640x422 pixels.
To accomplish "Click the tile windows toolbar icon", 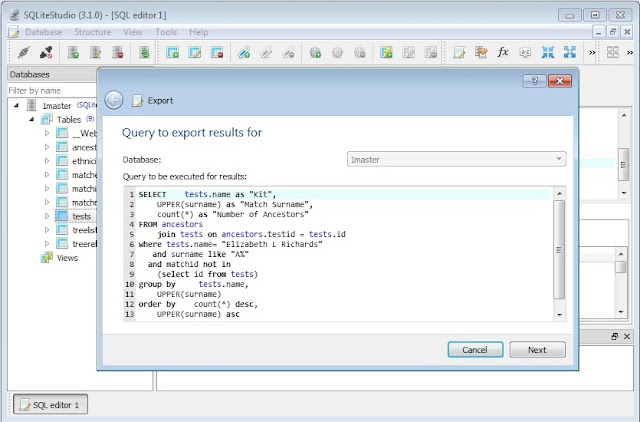I will tap(613, 52).
